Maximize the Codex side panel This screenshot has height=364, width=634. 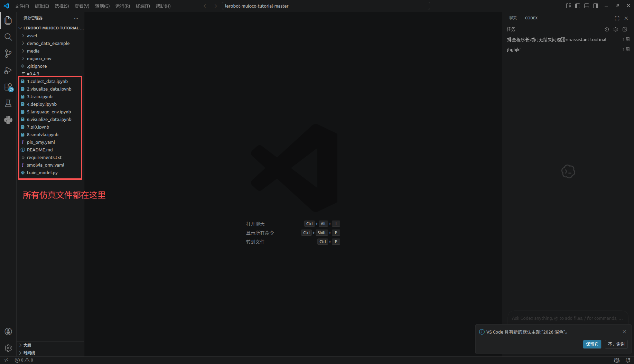tap(617, 18)
